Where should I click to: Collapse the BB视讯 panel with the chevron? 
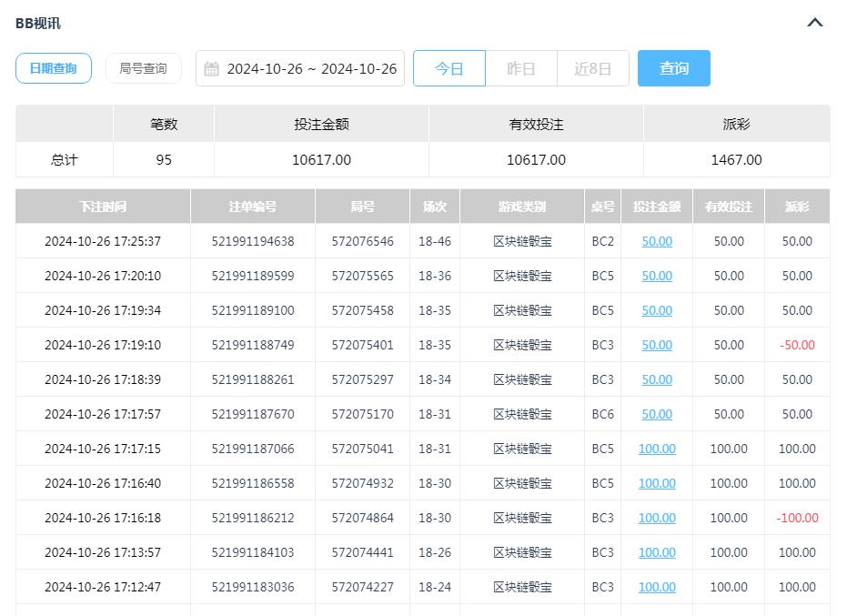coord(815,23)
